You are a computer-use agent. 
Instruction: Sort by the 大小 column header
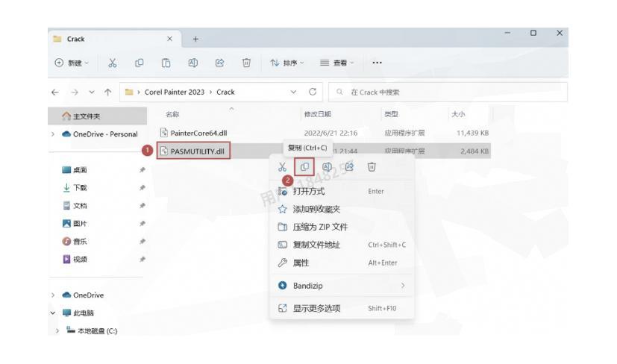[458, 115]
